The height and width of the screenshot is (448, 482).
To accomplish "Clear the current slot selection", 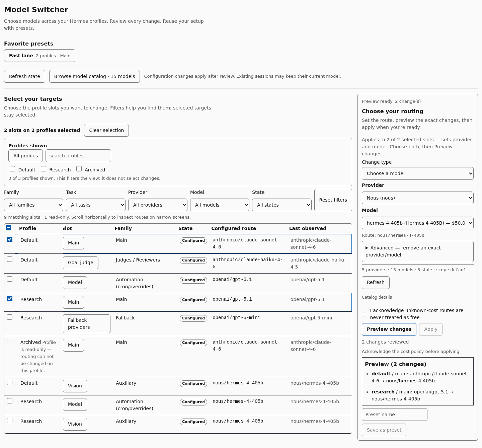I will (x=106, y=130).
